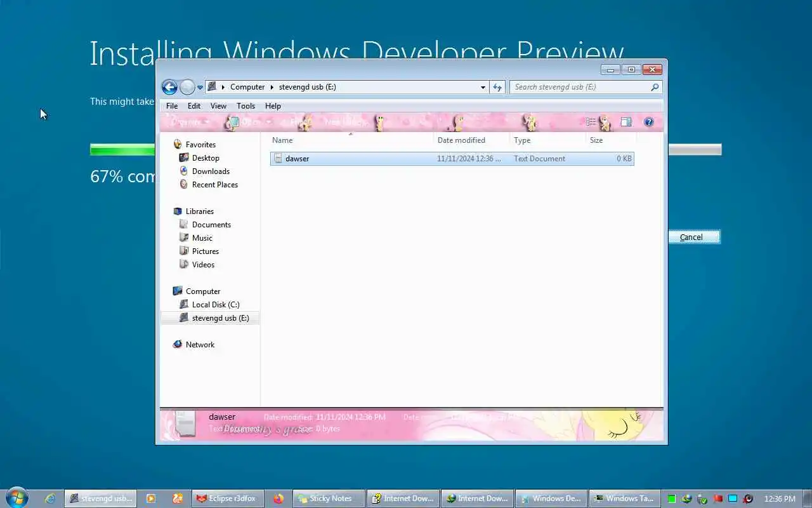Click the installation progress bar
The width and height of the screenshot is (812, 508).
(406, 150)
